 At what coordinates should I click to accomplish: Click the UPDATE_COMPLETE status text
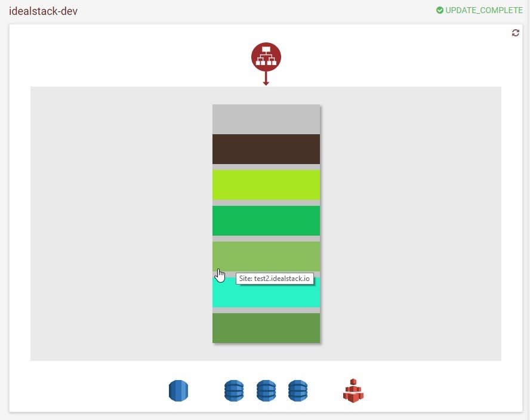tap(484, 11)
